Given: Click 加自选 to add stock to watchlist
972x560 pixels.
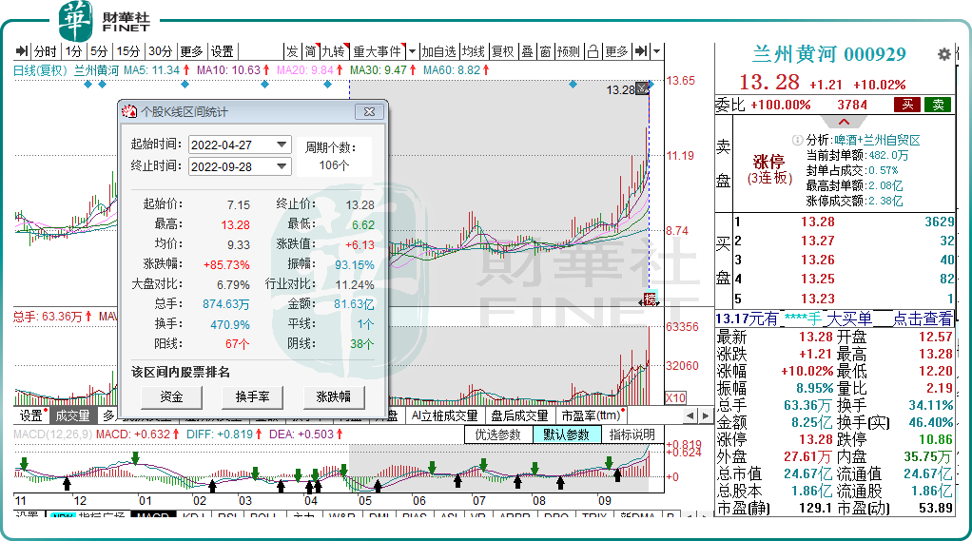Looking at the screenshot, I should coord(437,53).
